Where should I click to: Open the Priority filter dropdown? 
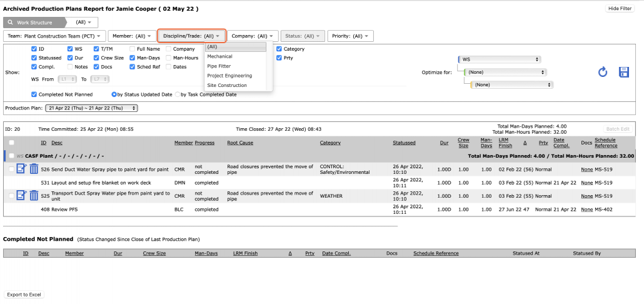[x=350, y=36]
